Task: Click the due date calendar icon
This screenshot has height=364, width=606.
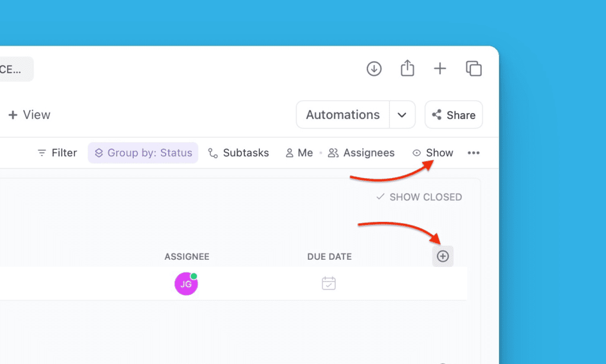Action: [x=328, y=284]
